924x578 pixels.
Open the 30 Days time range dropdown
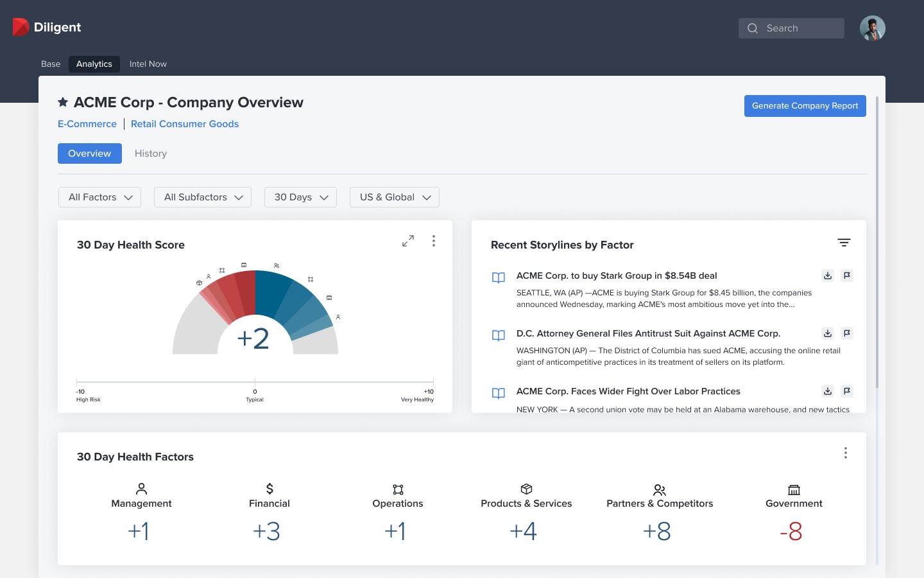coord(300,197)
